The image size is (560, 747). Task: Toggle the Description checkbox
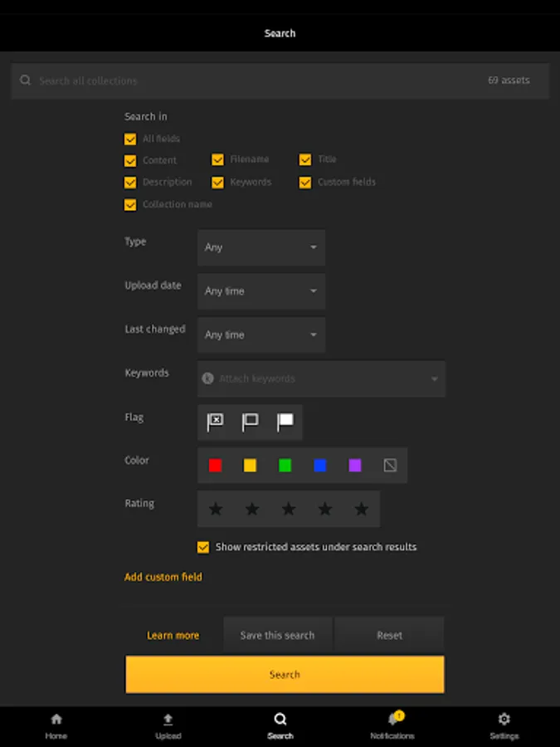click(x=130, y=183)
